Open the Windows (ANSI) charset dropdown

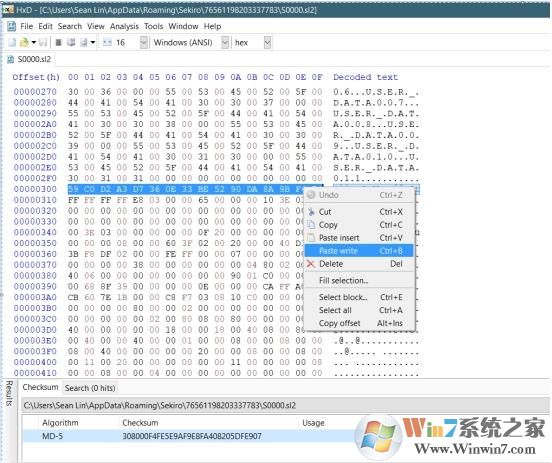pos(225,43)
